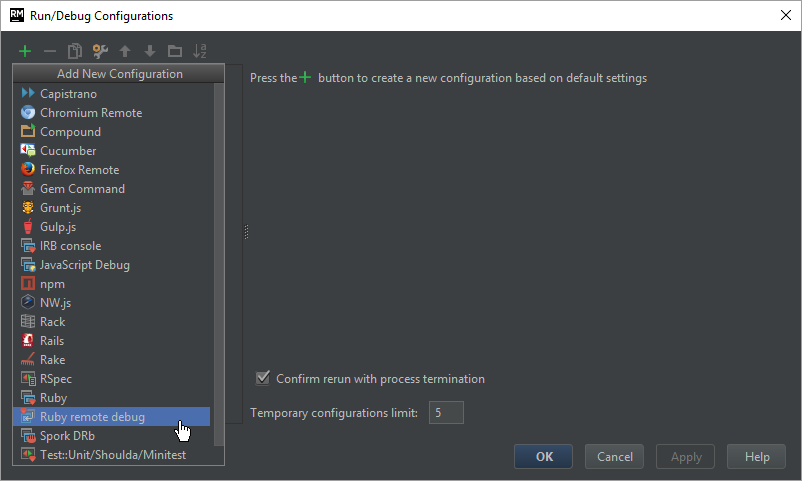Click the Cancel button
802x481 pixels.
coord(614,457)
